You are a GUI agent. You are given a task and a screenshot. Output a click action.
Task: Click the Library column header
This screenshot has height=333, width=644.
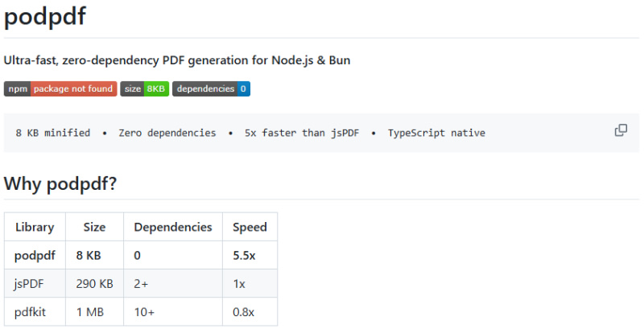tap(35, 227)
